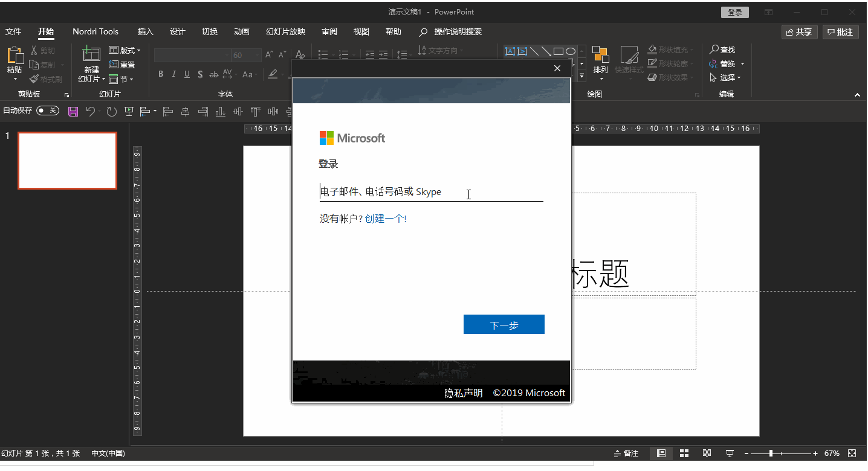Click the Comments (批注) button
The image size is (868, 471).
tap(841, 32)
